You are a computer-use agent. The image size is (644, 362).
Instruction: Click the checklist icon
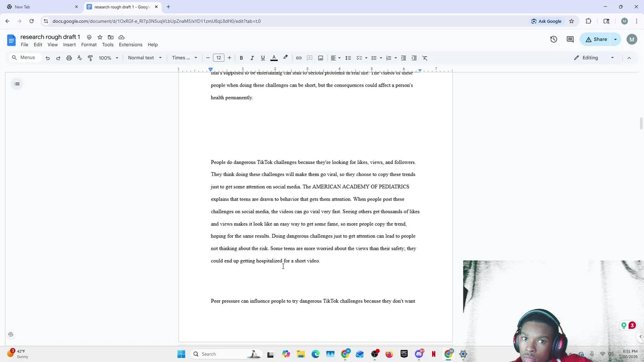(359, 58)
